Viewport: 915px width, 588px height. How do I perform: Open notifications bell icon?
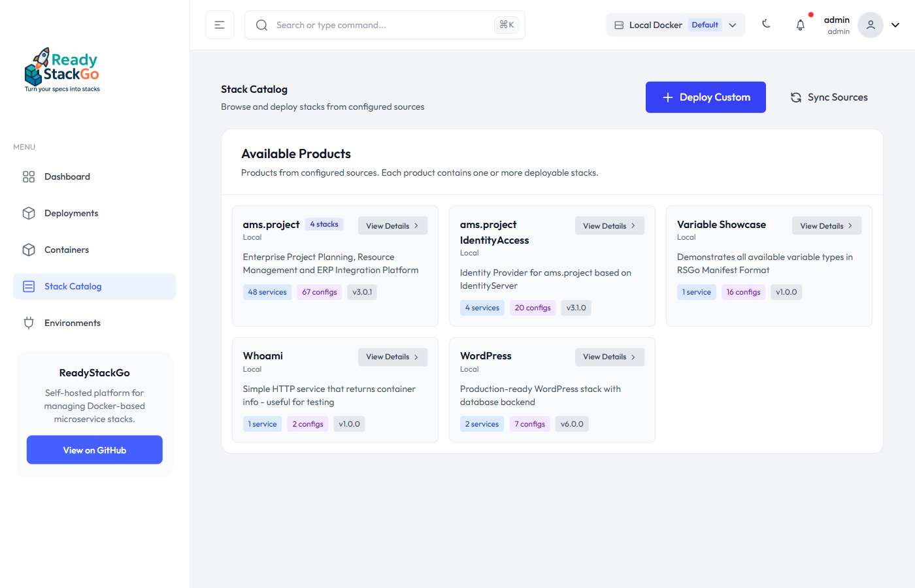tap(800, 25)
